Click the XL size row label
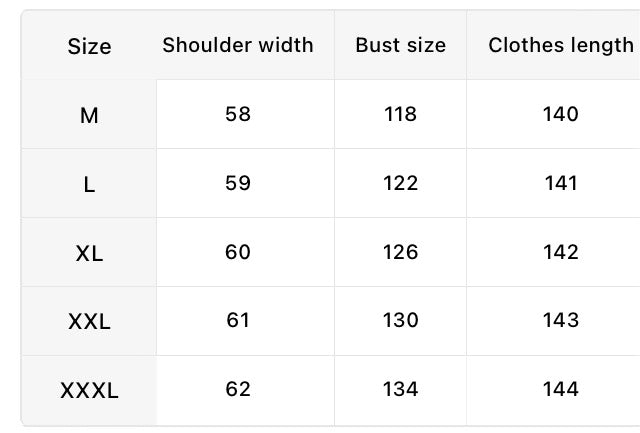The image size is (640, 433). [x=89, y=253]
